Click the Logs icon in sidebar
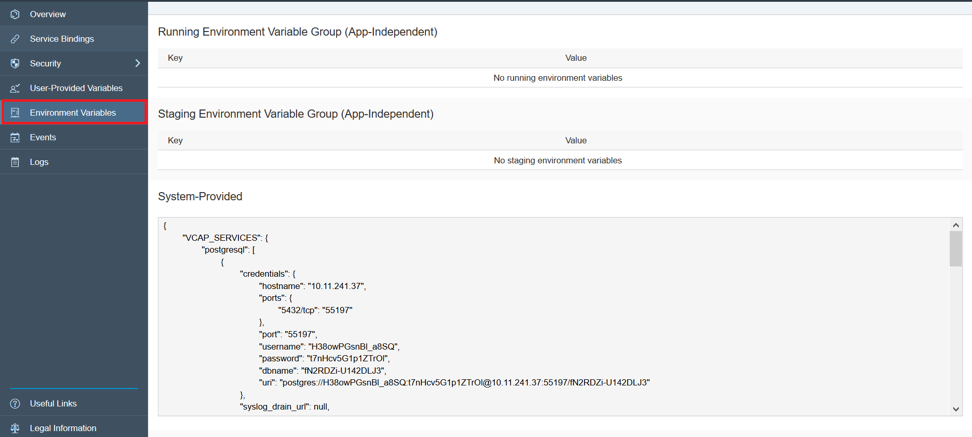972x437 pixels. [x=15, y=162]
